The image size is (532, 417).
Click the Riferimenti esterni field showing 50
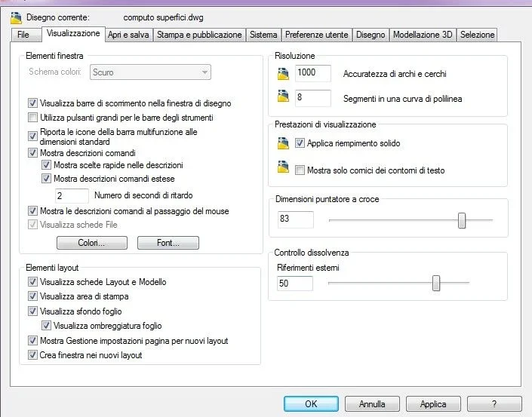pyautogui.click(x=295, y=283)
